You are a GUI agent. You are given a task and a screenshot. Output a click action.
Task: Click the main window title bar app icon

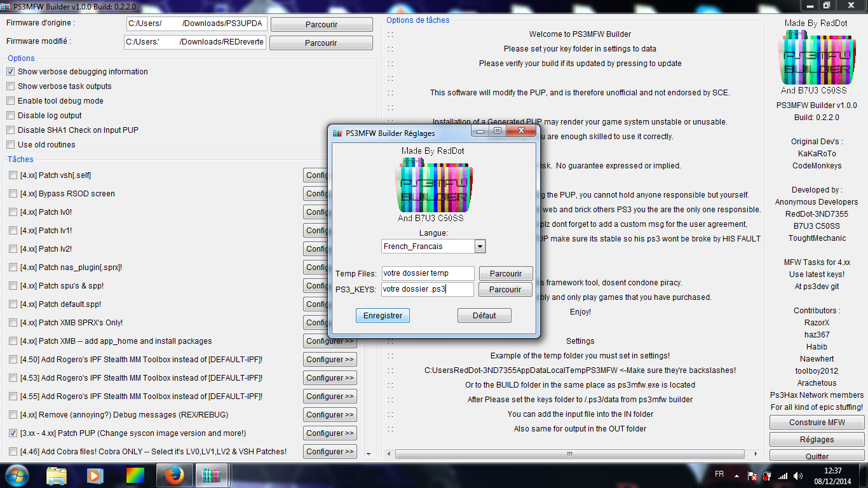6,6
